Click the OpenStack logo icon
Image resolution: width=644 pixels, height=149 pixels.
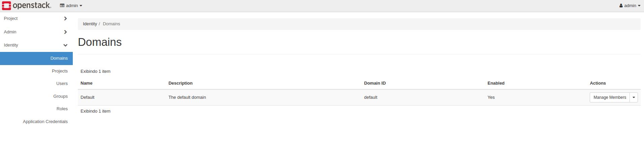tap(6, 6)
